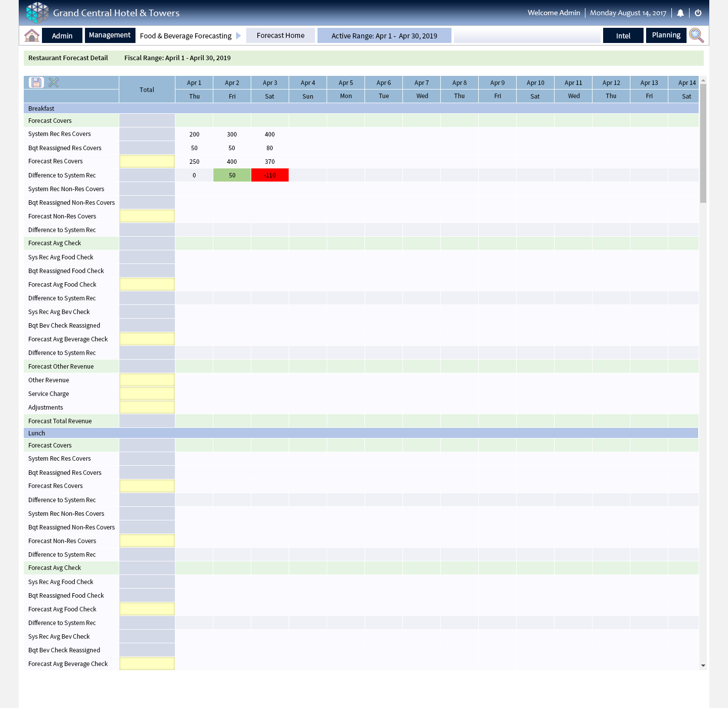
Task: Click the empty search field in the toolbar
Action: 527,36
